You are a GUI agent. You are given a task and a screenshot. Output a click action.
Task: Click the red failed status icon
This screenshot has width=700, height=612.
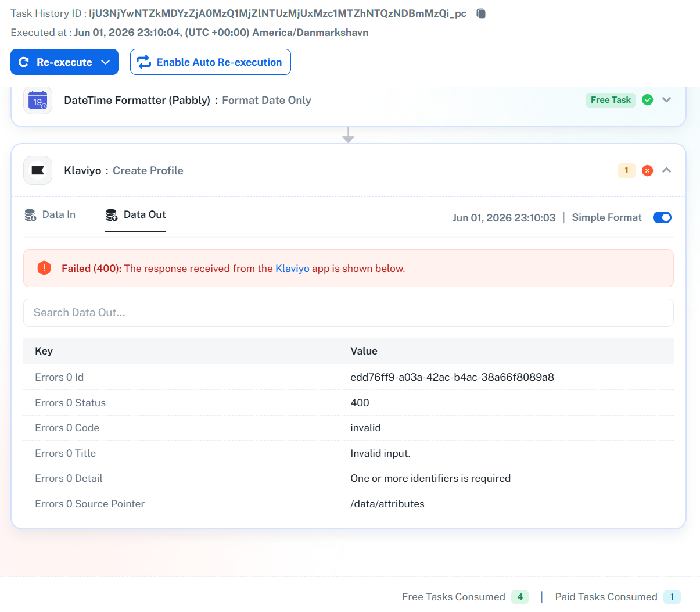pyautogui.click(x=647, y=170)
